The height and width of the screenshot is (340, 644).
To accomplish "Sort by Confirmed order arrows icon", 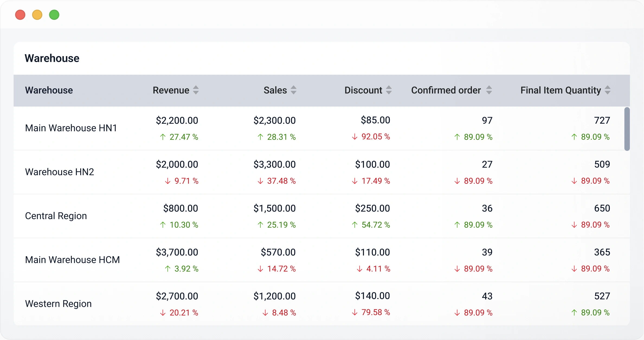I will tap(489, 90).
